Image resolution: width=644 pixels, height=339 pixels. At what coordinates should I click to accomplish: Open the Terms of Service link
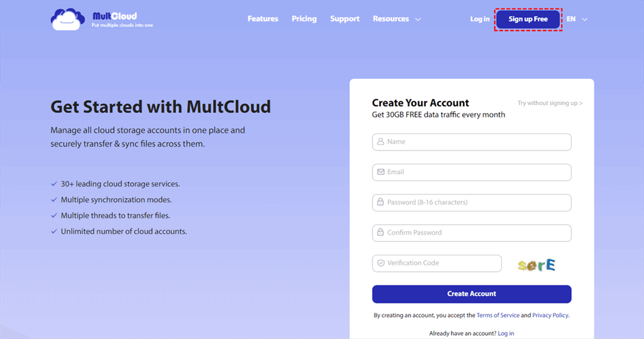(x=498, y=315)
